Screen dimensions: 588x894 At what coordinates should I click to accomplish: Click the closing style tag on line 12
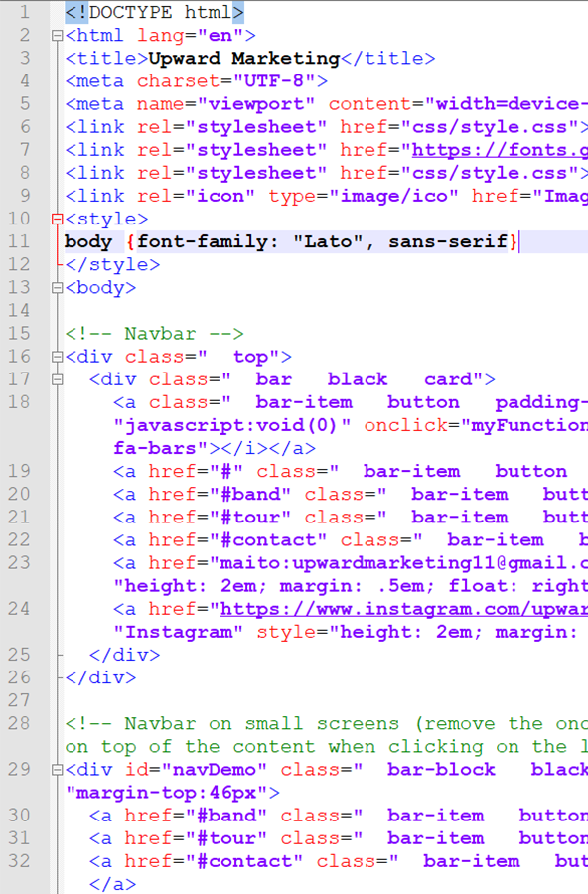click(112, 264)
